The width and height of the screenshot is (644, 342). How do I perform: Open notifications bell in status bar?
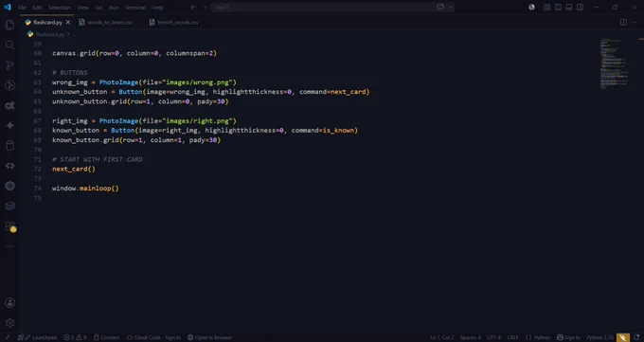pos(636,337)
